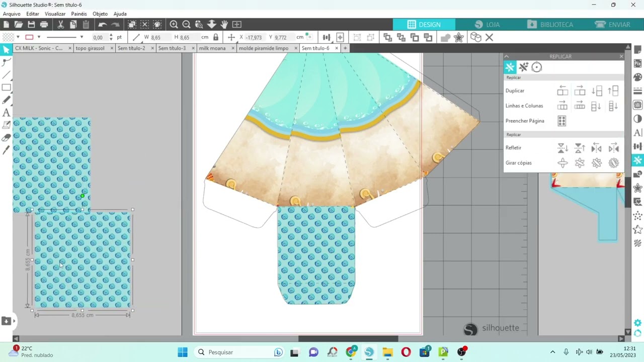Select the arrow selection tool
This screenshot has height=362, width=644.
pos(6,49)
